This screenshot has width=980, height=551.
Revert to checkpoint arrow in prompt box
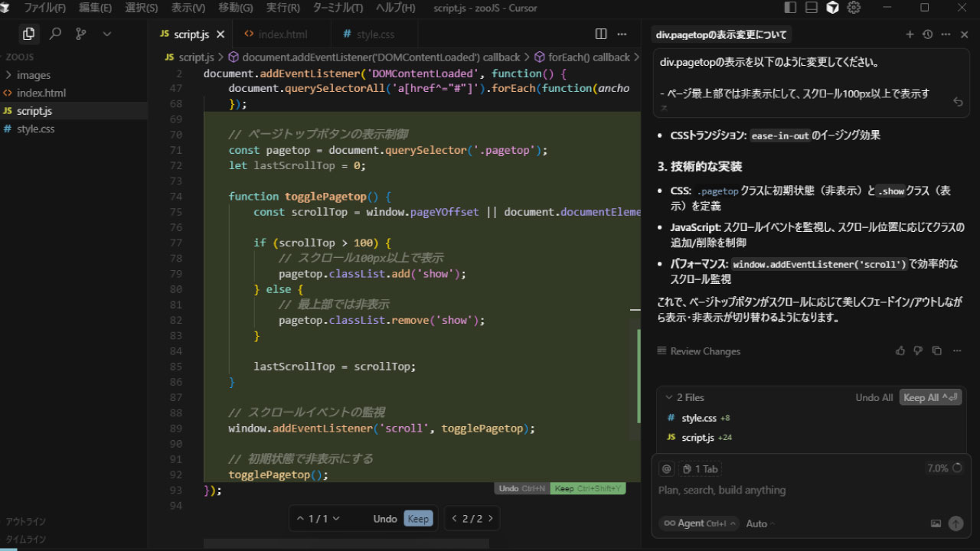pos(958,102)
